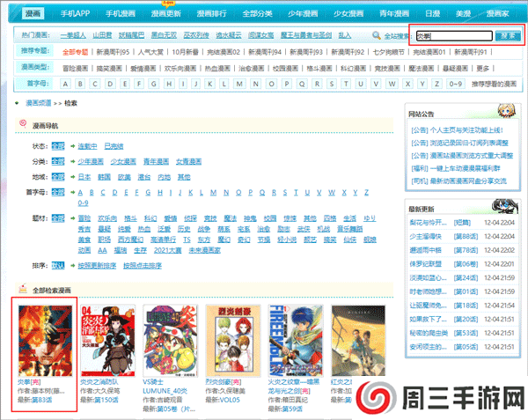Open latest chapter 第150话 link

click(x=108, y=400)
